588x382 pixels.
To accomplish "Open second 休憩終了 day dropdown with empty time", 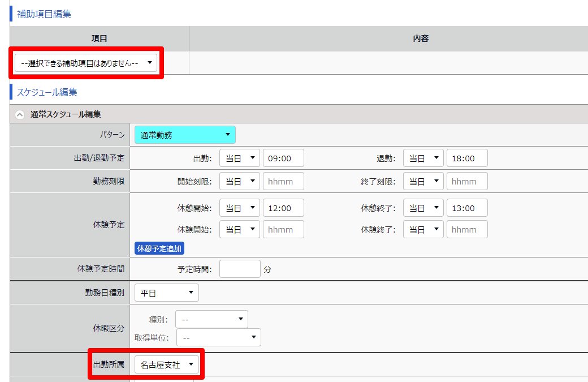I will [x=423, y=229].
